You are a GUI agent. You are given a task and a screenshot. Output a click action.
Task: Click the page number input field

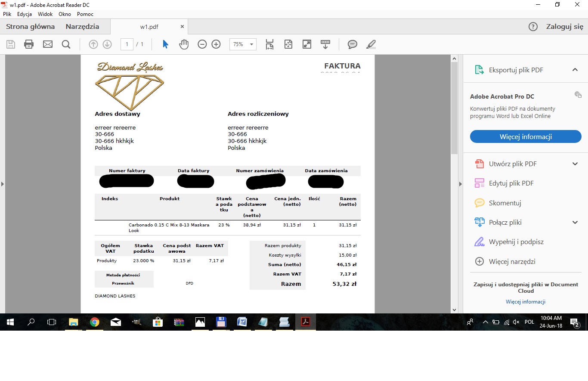[x=127, y=44]
